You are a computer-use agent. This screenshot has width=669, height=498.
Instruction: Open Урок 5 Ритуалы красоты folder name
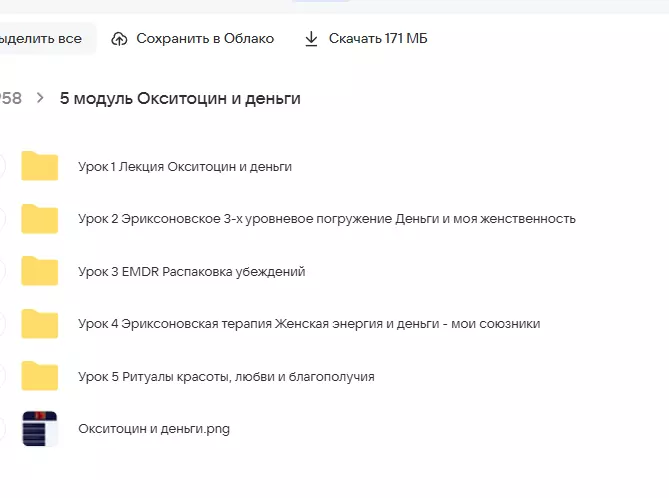[x=226, y=376]
